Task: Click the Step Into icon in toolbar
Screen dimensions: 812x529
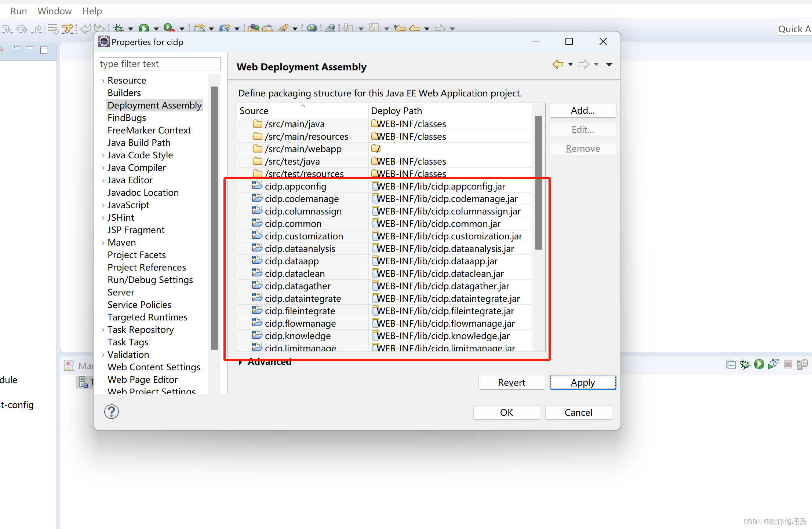Action: click(x=7, y=29)
